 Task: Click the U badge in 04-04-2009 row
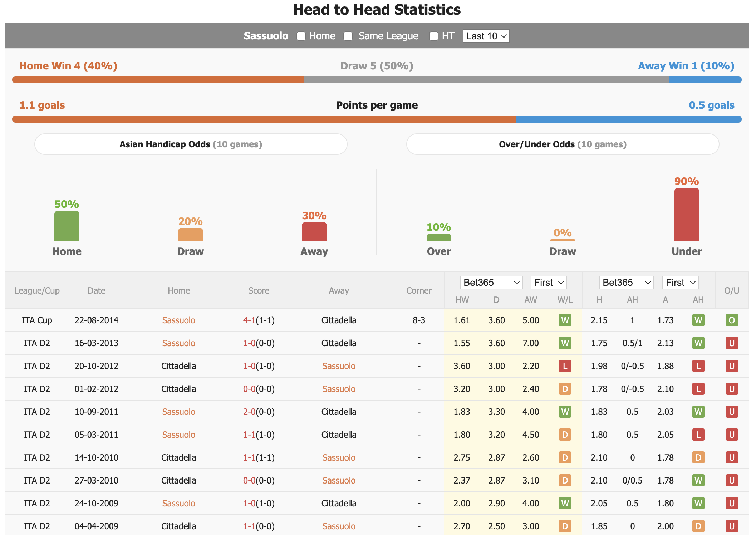732,526
